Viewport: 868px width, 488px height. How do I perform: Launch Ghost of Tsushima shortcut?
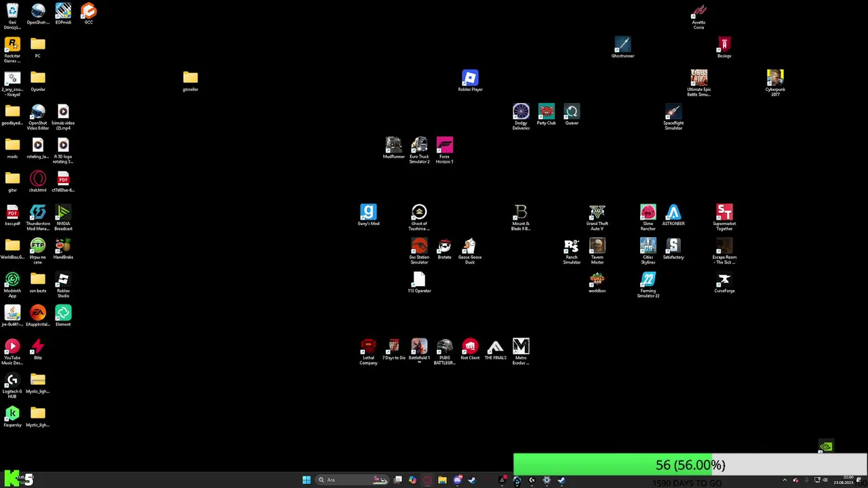pos(419,218)
